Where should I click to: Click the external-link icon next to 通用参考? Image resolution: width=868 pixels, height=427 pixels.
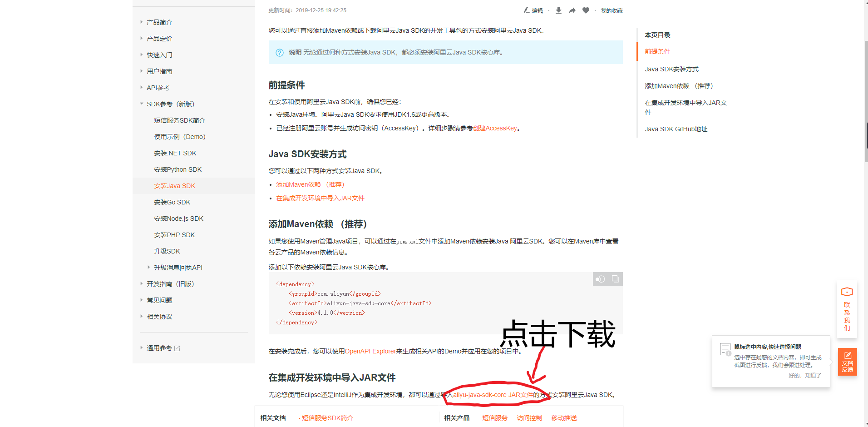click(177, 348)
